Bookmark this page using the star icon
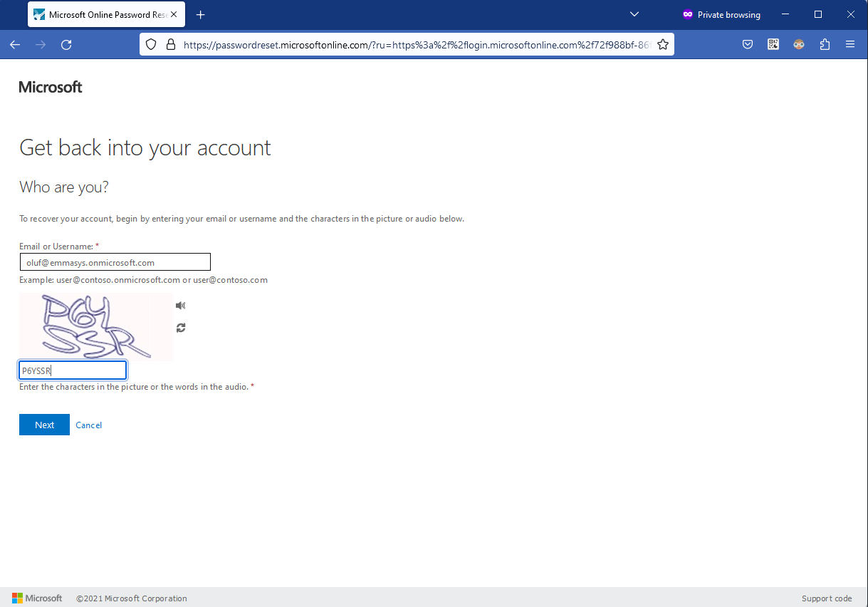This screenshot has width=868, height=607. point(663,44)
